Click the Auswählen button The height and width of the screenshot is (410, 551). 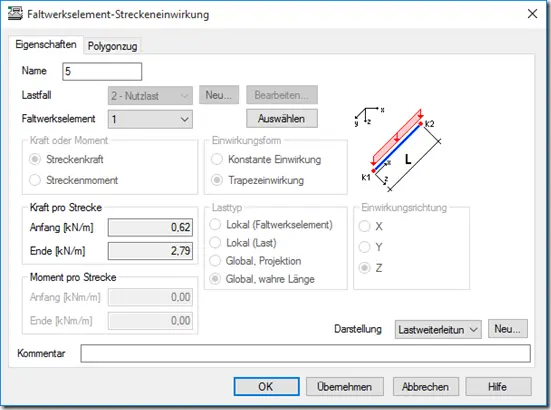(282, 119)
